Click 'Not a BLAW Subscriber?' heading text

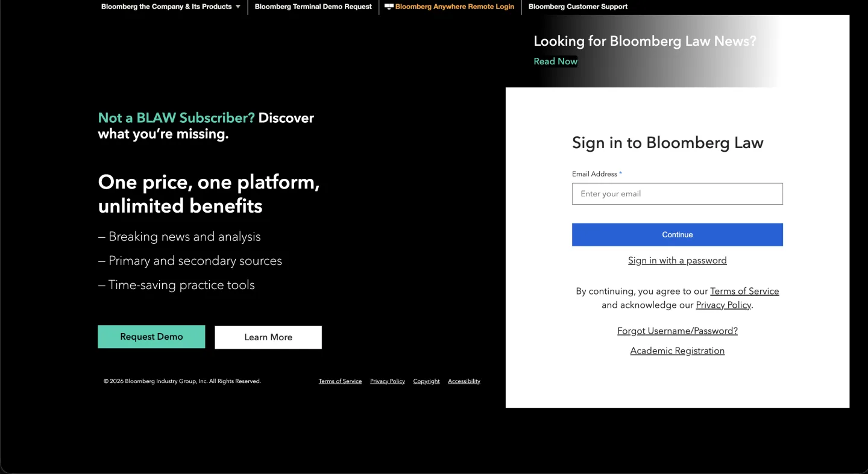coord(177,118)
